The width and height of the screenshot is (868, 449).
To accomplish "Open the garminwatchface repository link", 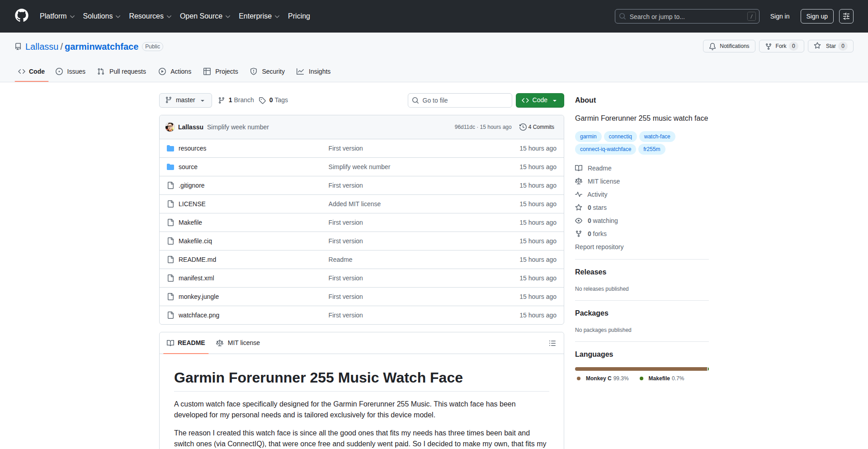I will tap(101, 47).
